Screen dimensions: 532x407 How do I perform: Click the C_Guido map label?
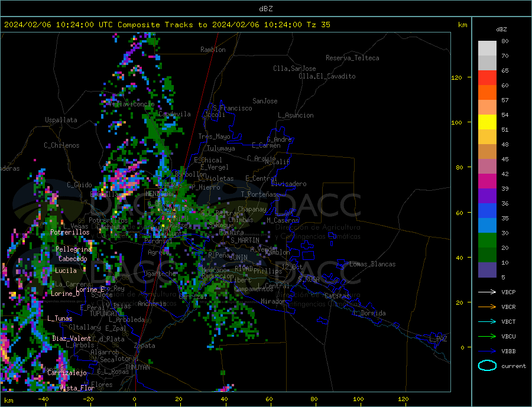[x=79, y=185]
